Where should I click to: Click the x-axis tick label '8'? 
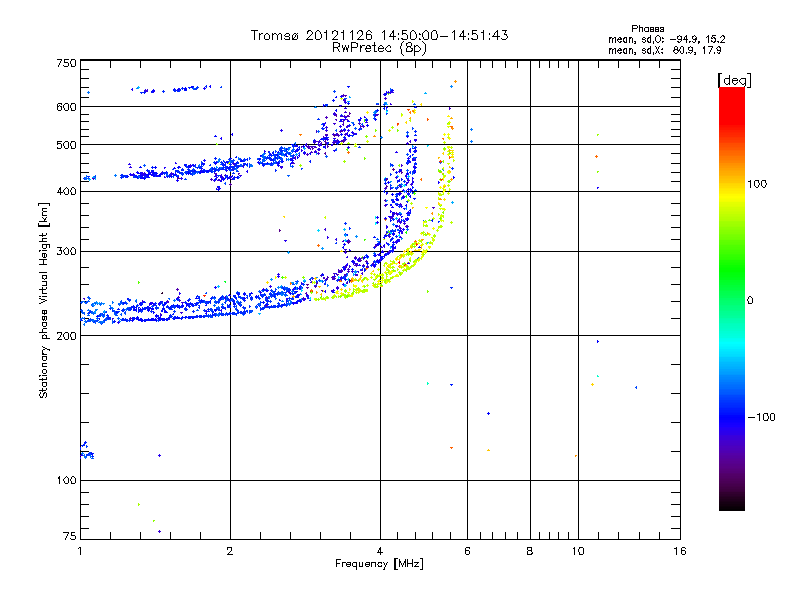530,551
